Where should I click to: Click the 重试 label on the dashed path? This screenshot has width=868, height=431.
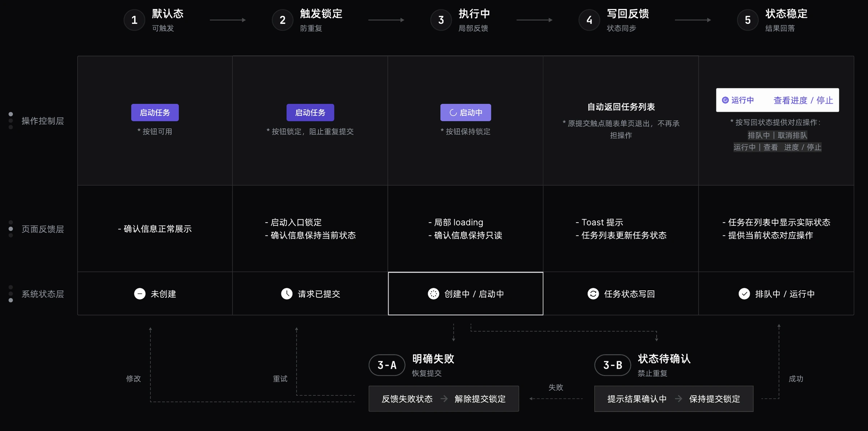(280, 379)
